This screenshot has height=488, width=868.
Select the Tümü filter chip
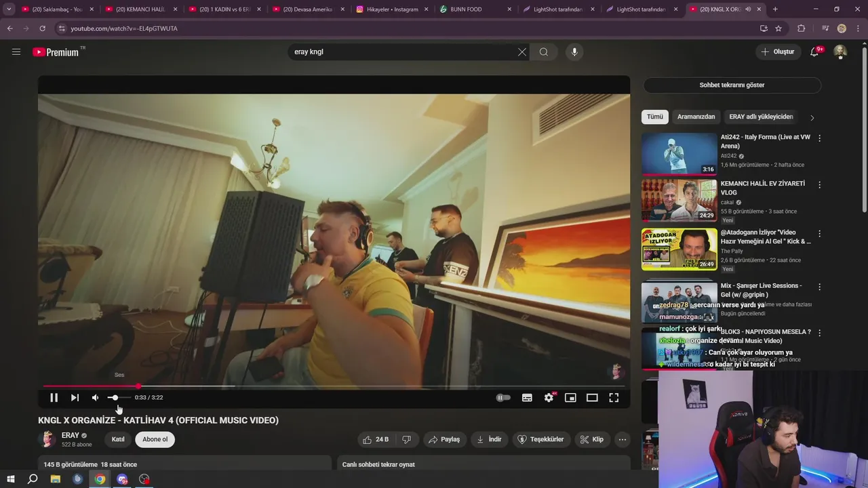654,117
